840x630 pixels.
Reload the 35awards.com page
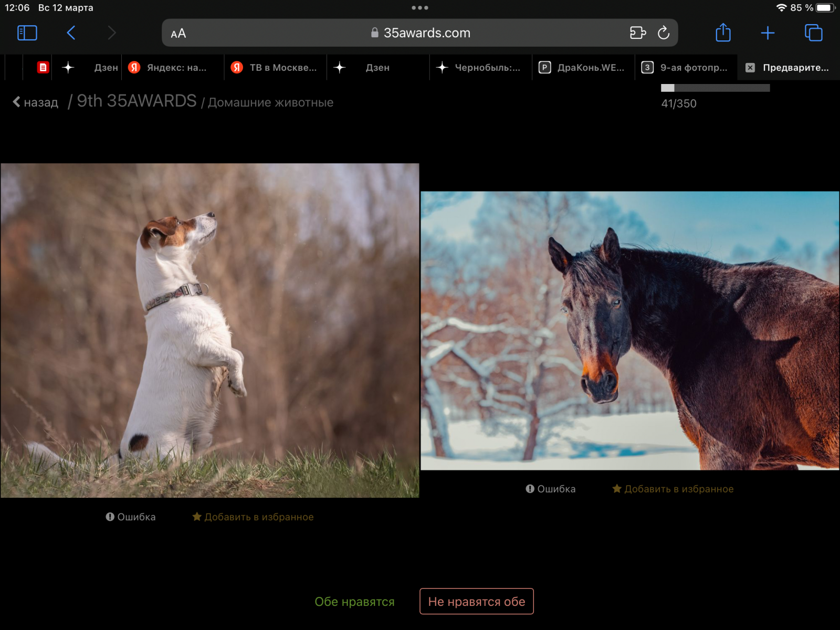664,33
